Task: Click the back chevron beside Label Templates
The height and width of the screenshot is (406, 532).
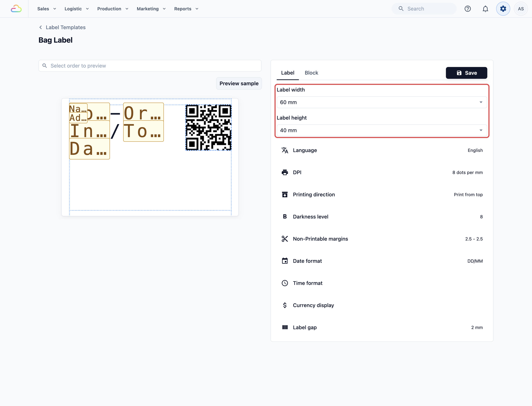Action: (41, 27)
